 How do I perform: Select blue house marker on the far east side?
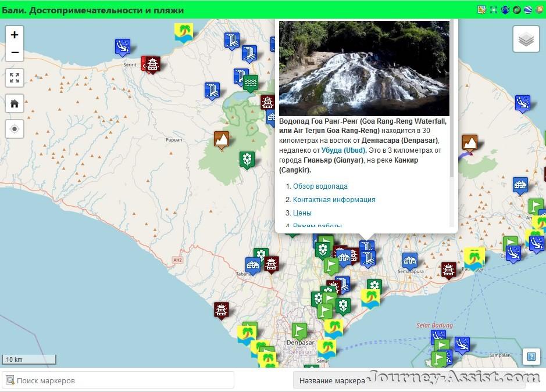click(520, 186)
